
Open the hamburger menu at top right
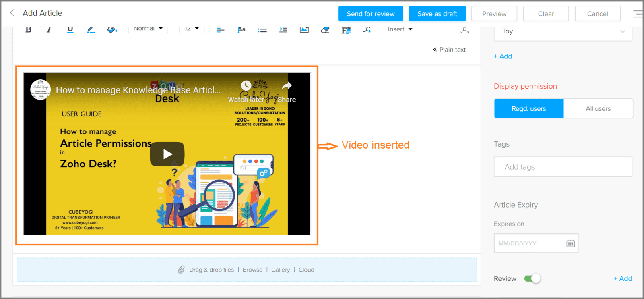(638, 14)
